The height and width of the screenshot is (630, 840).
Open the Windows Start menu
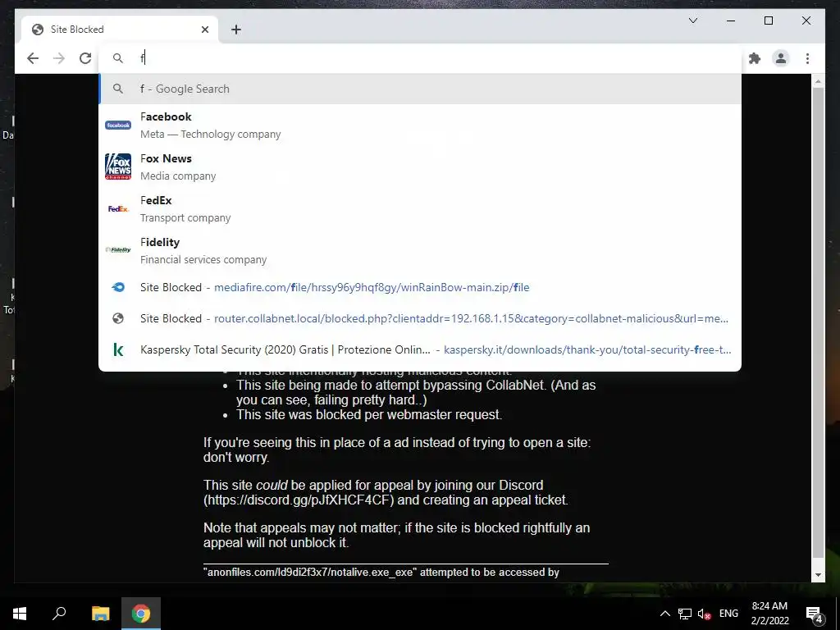[20, 614]
